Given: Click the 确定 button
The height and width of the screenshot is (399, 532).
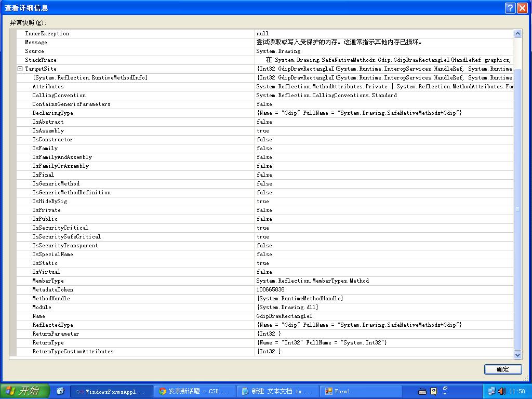Looking at the screenshot, I should [x=502, y=369].
